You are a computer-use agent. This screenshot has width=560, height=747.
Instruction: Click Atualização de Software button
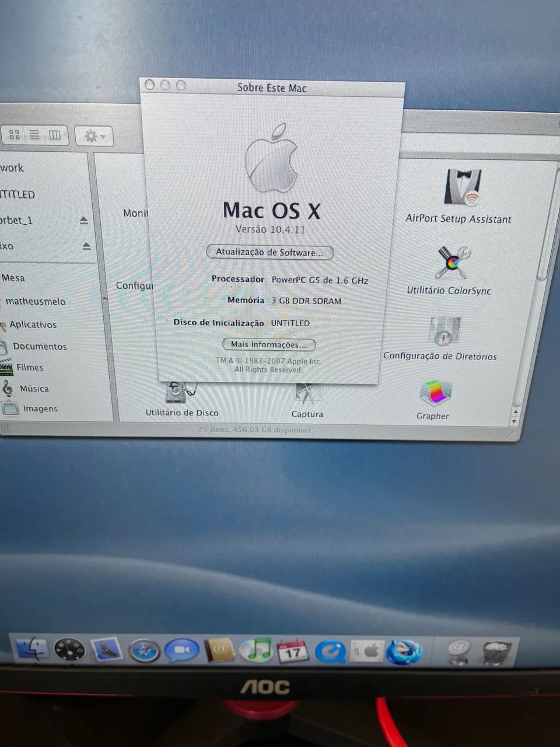269,252
